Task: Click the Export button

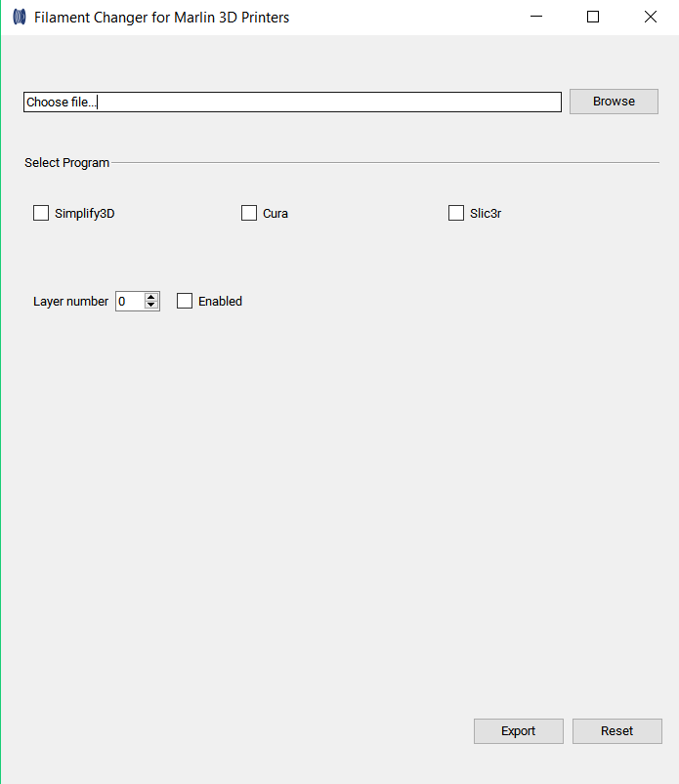Action: (519, 731)
